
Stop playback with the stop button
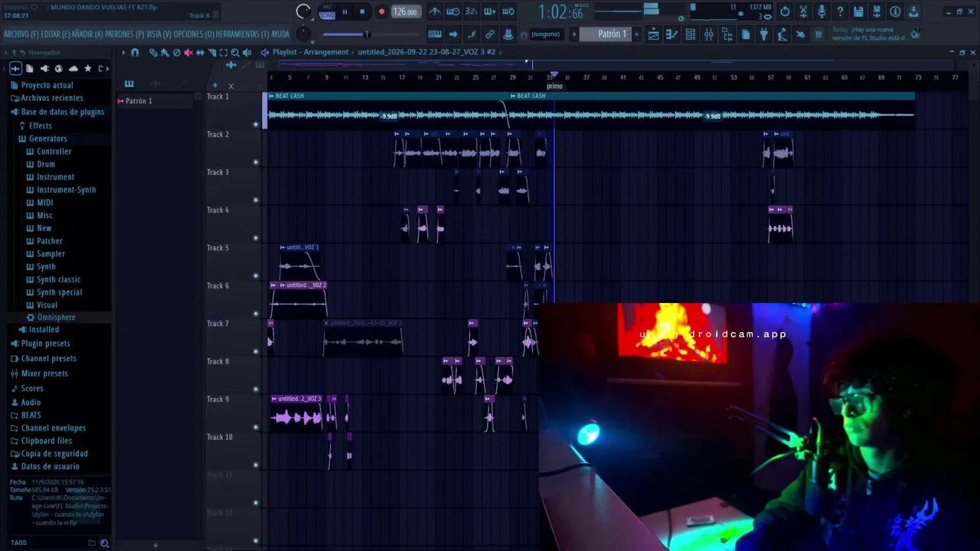(x=362, y=11)
